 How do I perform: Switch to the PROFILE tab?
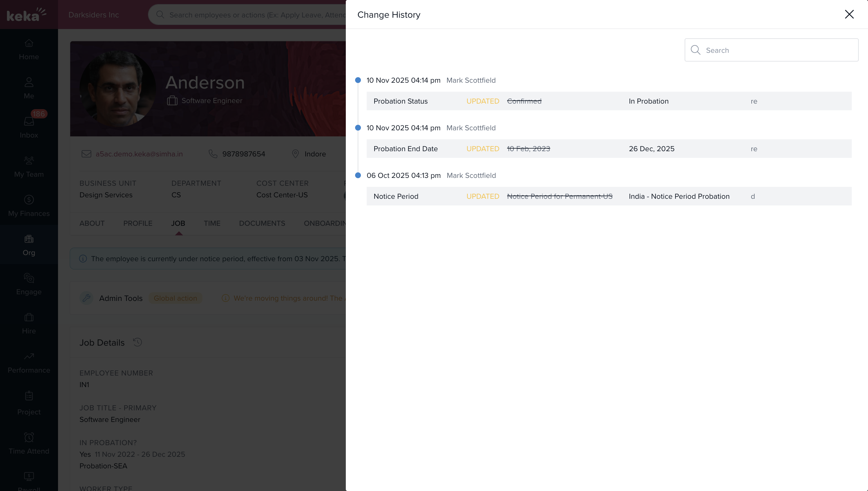(138, 223)
